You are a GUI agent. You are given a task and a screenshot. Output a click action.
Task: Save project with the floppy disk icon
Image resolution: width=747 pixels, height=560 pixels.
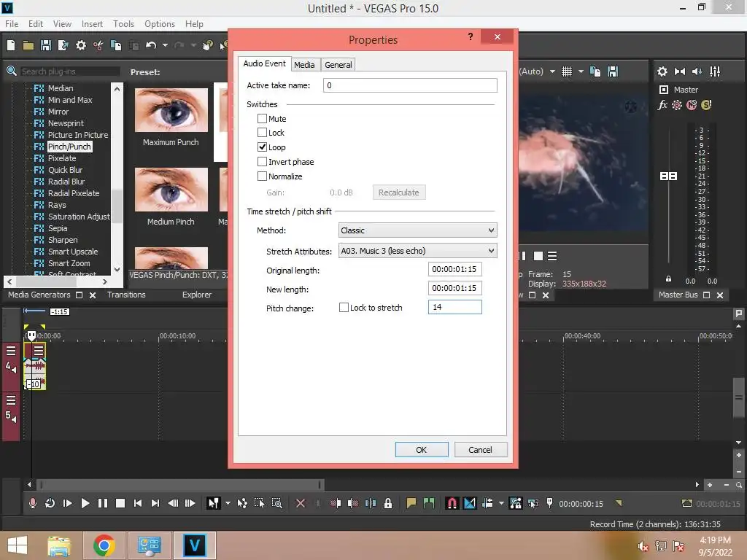tap(46, 45)
